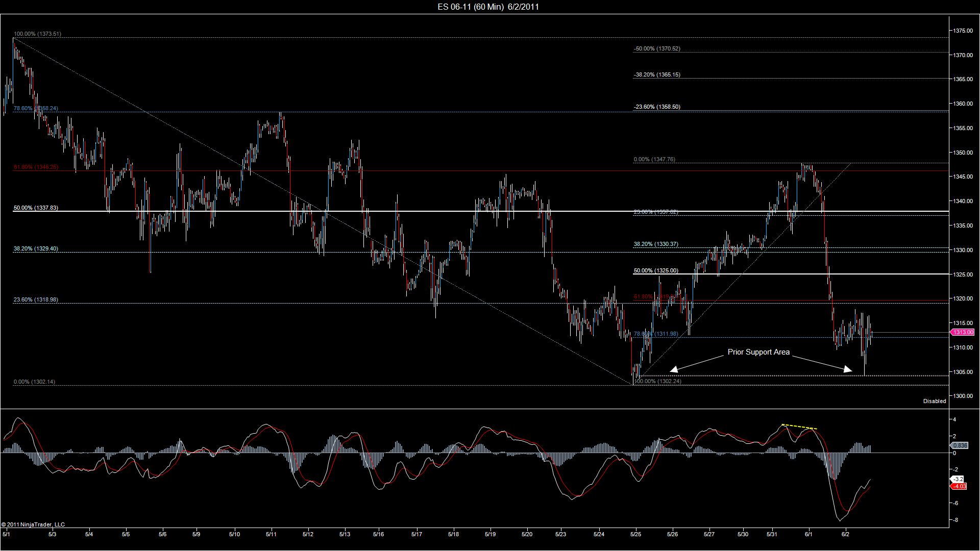Screen dimensions: 980x551
Task: Select the -50.00% (1370.52) extension label
Action: click(657, 48)
